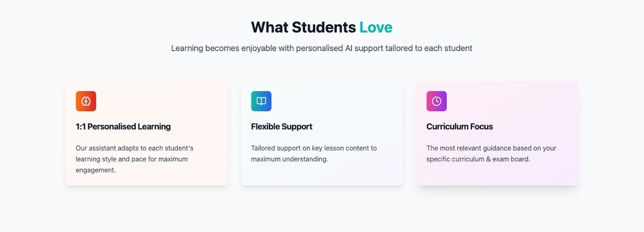Select the 'Curriculum Focus' card heading
644x232 pixels.
click(459, 127)
